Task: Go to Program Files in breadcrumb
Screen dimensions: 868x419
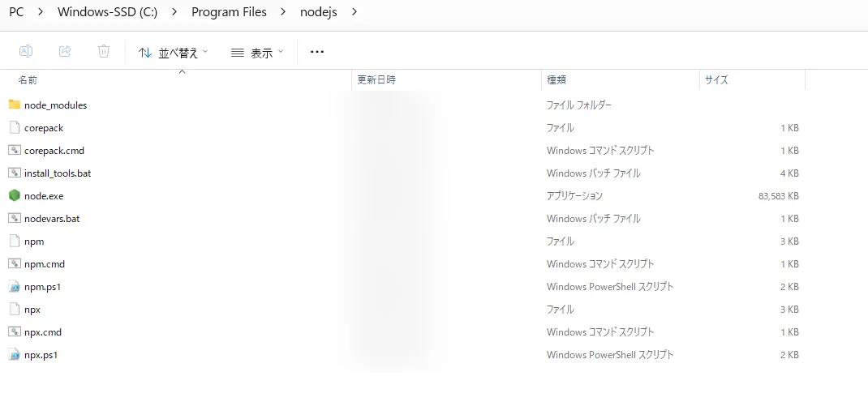Action: [229, 12]
